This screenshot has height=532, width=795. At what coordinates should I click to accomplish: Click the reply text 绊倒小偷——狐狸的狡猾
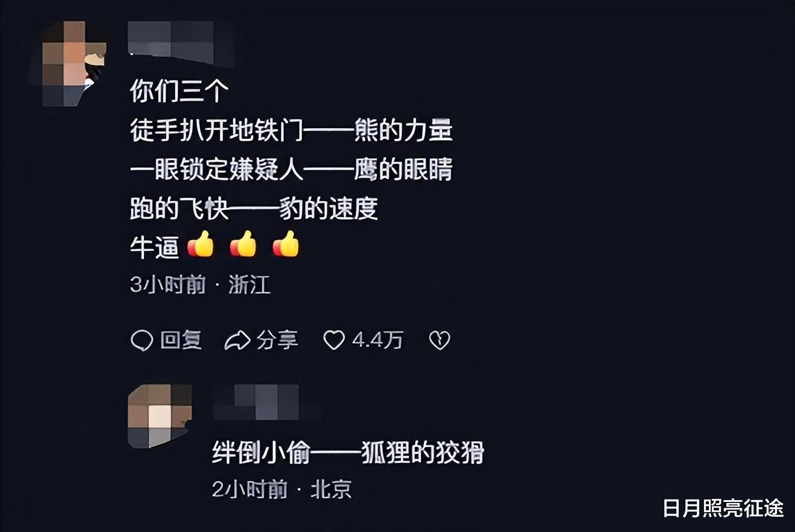(x=348, y=453)
